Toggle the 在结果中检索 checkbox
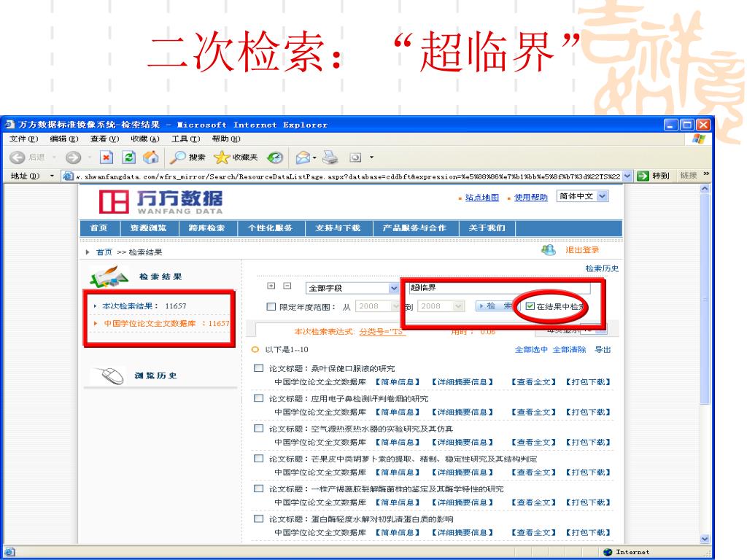Viewport: 747px width, 560px height. click(530, 306)
